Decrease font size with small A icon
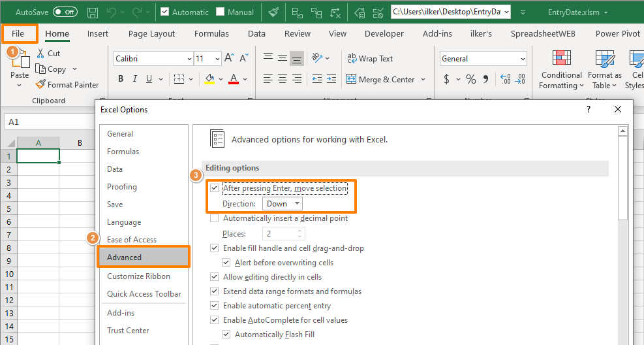The image size is (644, 345). [244, 58]
